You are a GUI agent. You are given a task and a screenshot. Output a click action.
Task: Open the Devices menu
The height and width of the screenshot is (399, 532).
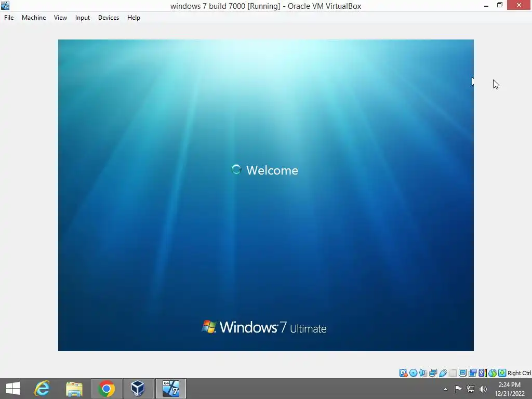[x=109, y=18]
